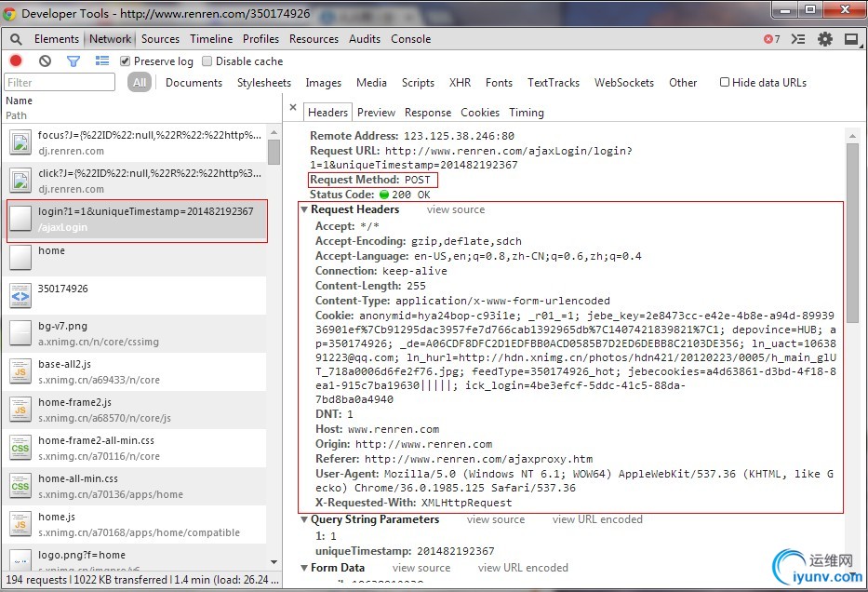This screenshot has height=592, width=868.
Task: Click the Name column header
Action: (19, 101)
